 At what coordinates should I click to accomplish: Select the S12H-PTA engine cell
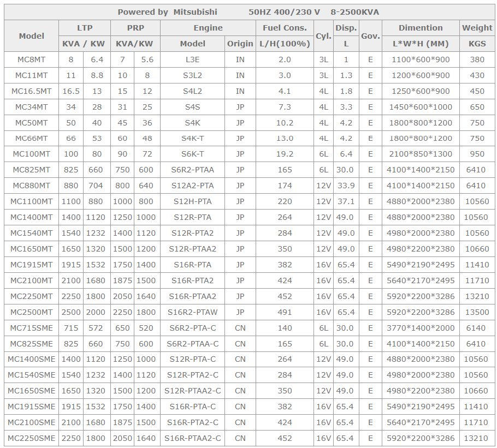(x=193, y=202)
